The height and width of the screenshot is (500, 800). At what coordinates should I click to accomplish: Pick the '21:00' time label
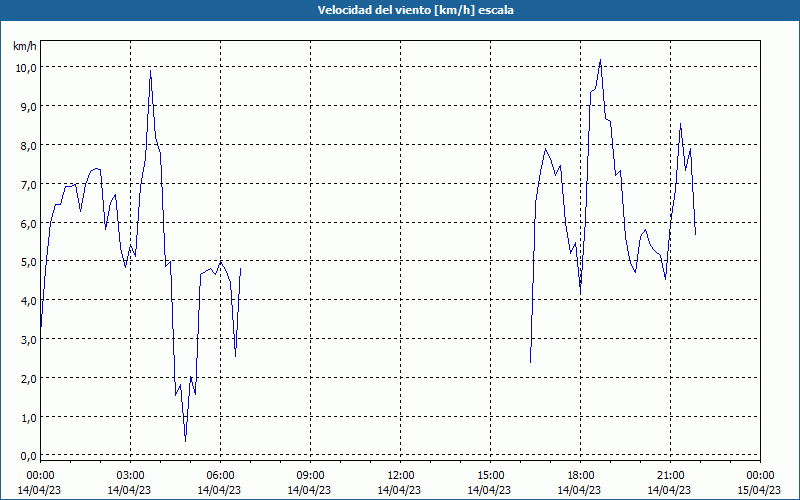click(670, 476)
